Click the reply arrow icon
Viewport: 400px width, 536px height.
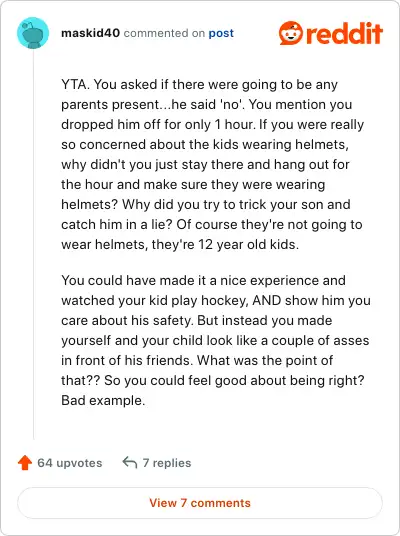click(x=130, y=462)
